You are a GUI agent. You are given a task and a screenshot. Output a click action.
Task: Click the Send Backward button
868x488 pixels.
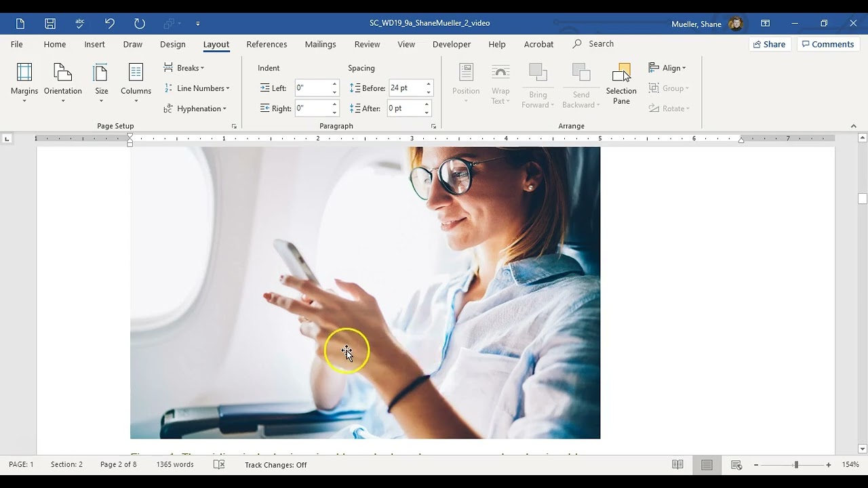coord(581,85)
